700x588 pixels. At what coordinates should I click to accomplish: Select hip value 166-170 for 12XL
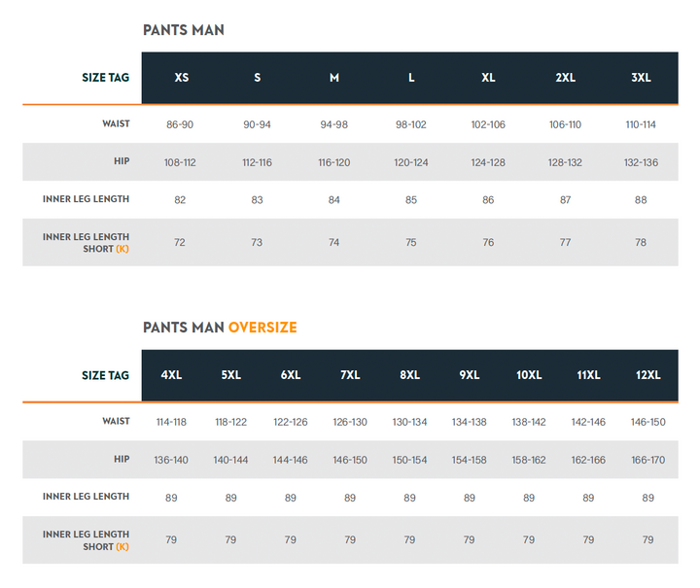647,460
